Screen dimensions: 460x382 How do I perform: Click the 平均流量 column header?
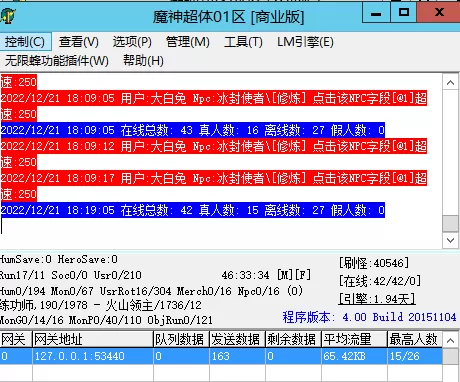pos(354,340)
